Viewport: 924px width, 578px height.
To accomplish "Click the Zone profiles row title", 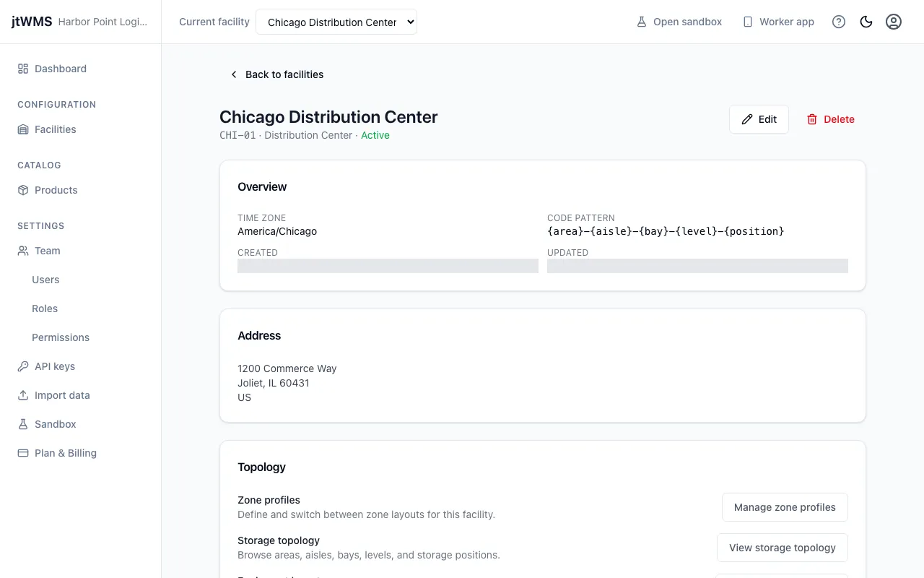I will (269, 500).
